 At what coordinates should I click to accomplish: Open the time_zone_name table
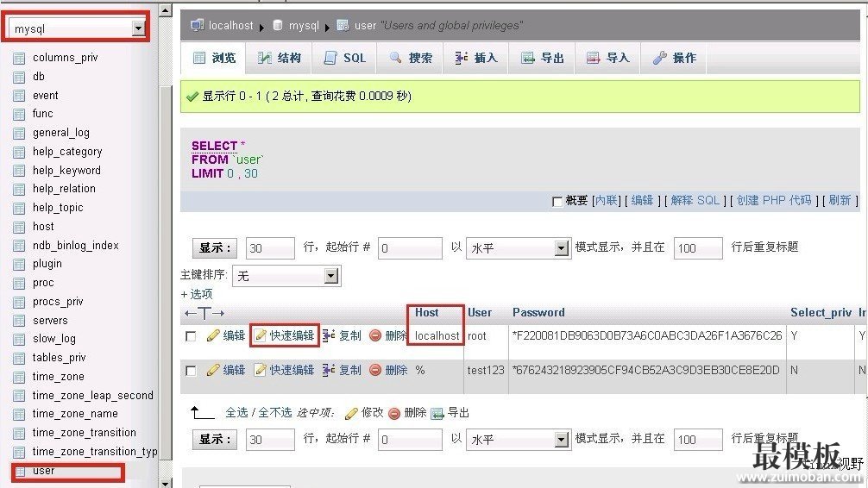(75, 414)
